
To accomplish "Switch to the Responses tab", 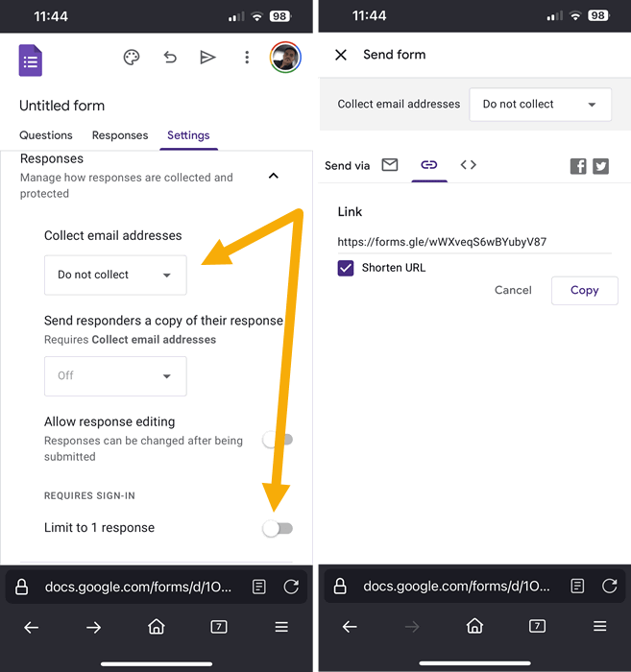I will 120,135.
